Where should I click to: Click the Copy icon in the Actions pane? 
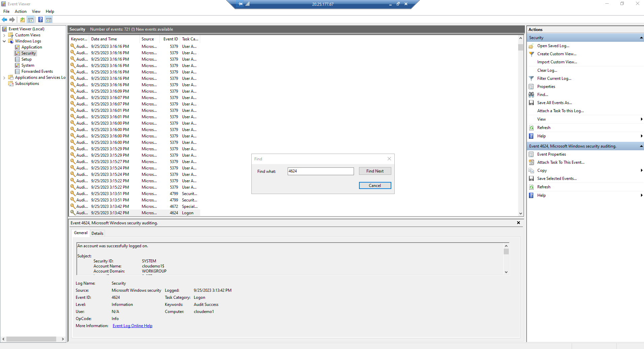(531, 170)
